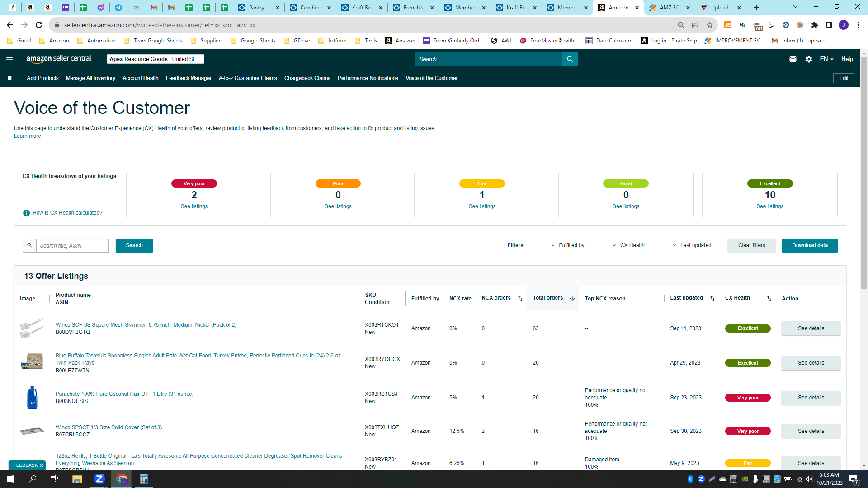The height and width of the screenshot is (488, 868).
Task: Go back with the browser back arrow
Action: click(10, 25)
